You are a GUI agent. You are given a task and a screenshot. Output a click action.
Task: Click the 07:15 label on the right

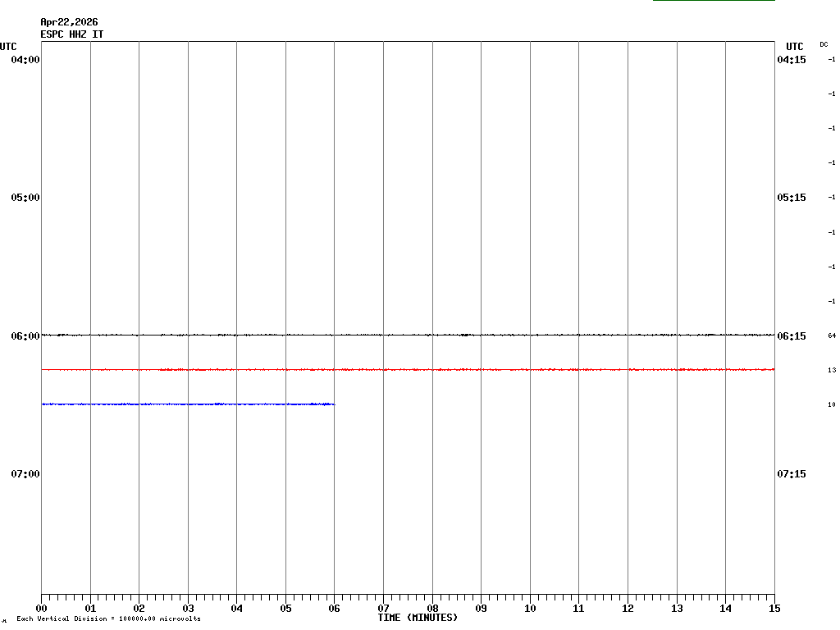791,474
